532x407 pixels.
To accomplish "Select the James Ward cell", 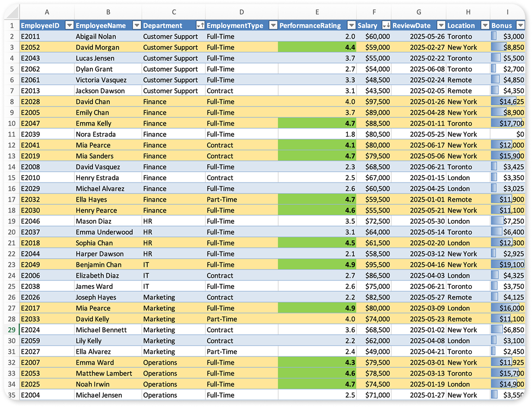I will (x=108, y=286).
